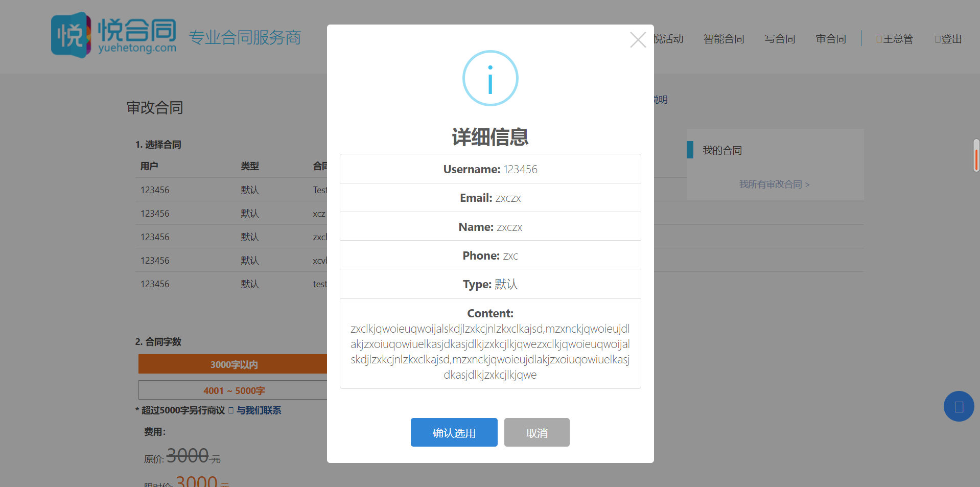Open the 智能合同 menu item
This screenshot has width=980, height=487.
(x=724, y=39)
